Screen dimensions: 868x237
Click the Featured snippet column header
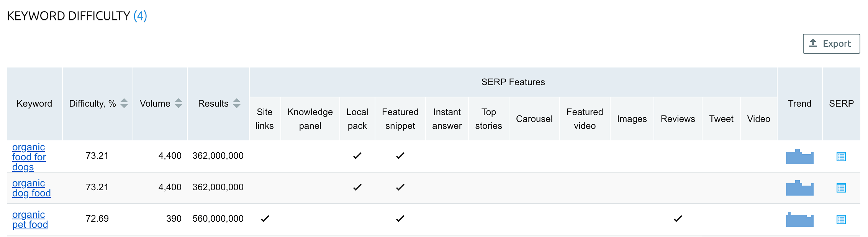(x=400, y=119)
